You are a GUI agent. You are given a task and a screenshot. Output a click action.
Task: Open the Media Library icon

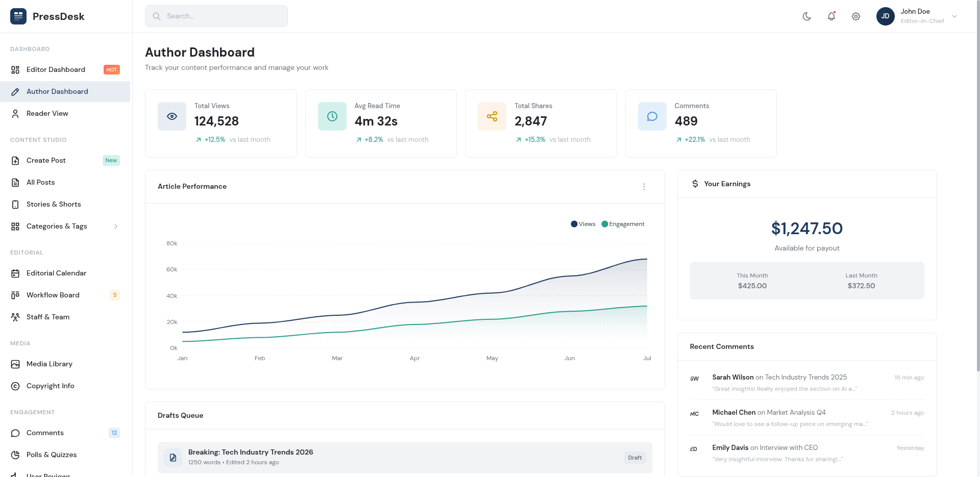tap(15, 364)
